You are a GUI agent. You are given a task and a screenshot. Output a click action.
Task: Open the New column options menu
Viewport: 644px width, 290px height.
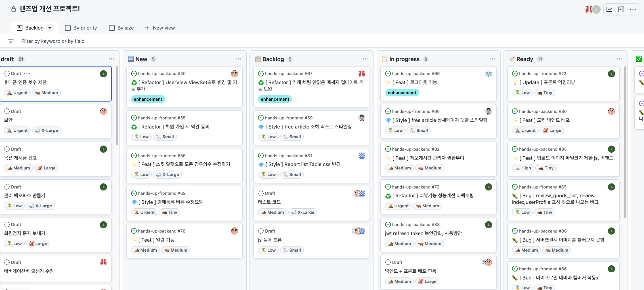coord(238,59)
